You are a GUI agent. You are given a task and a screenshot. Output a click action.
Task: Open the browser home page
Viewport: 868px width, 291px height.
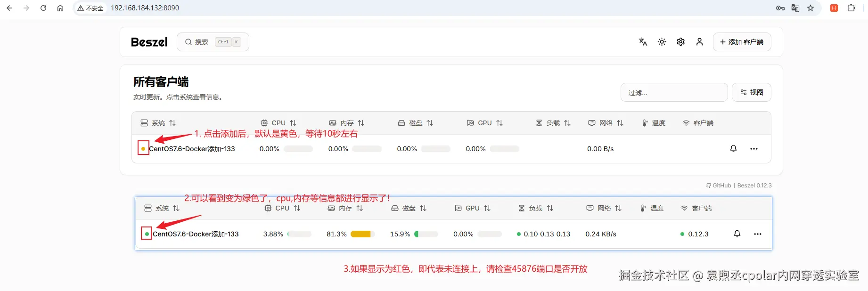point(60,8)
